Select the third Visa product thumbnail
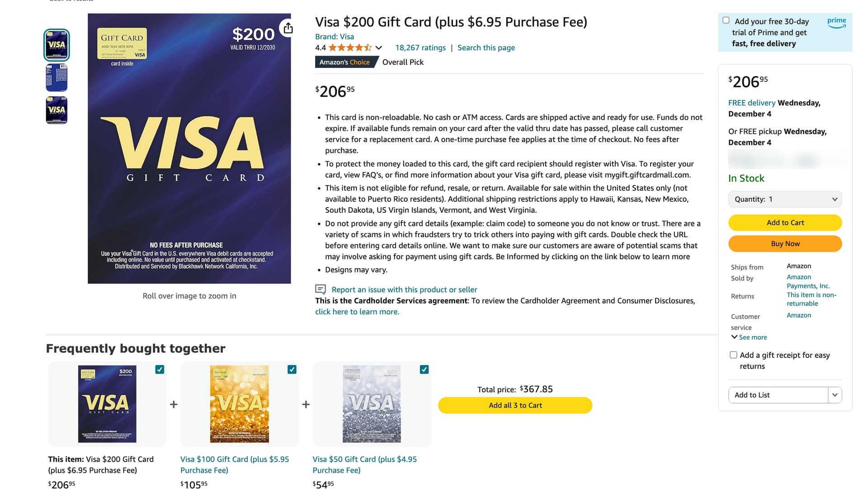Viewport: 868px width, 495px height. [57, 110]
